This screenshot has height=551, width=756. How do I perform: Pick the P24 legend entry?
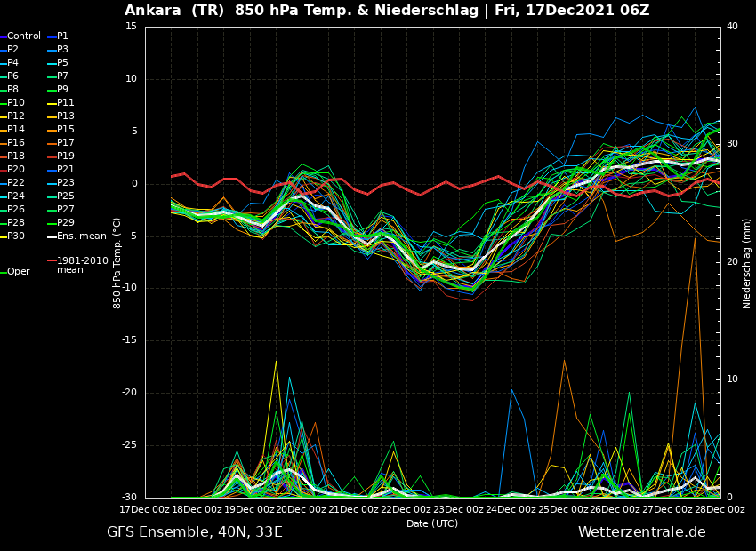[12, 196]
